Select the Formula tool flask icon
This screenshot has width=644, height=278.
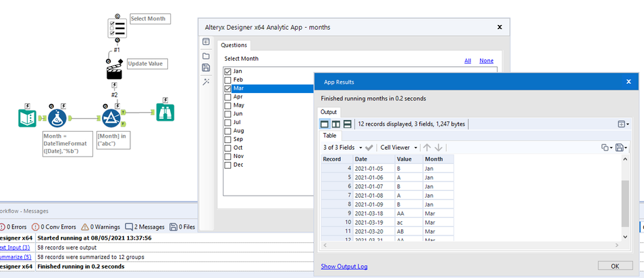pyautogui.click(x=57, y=118)
